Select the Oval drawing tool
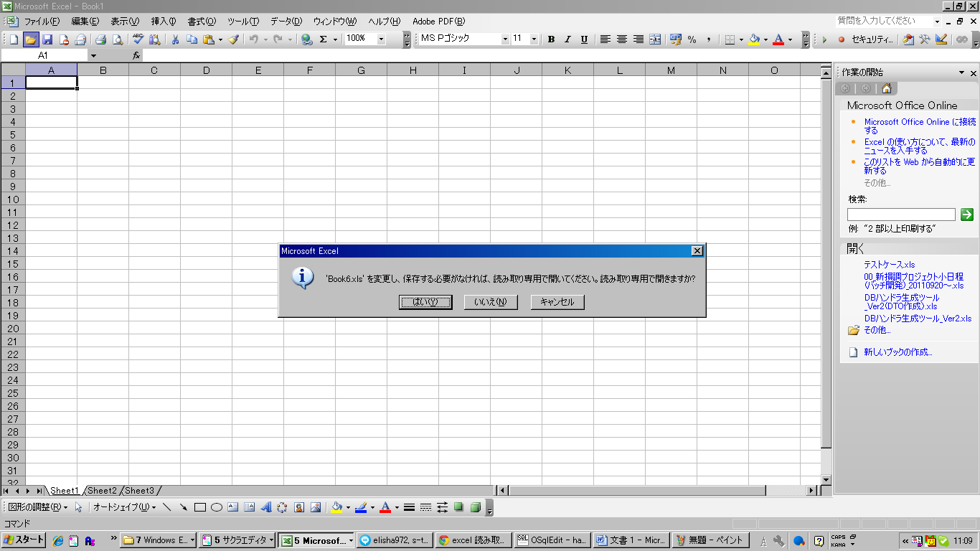 point(217,507)
